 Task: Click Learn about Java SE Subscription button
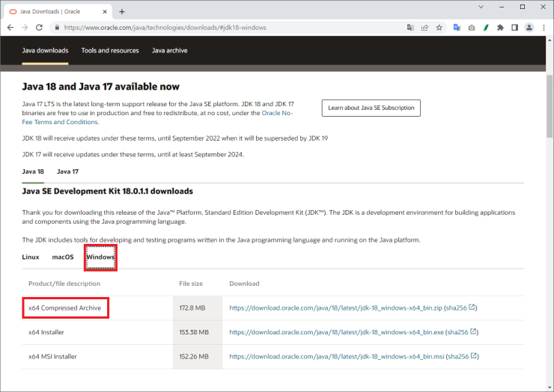[x=371, y=108]
